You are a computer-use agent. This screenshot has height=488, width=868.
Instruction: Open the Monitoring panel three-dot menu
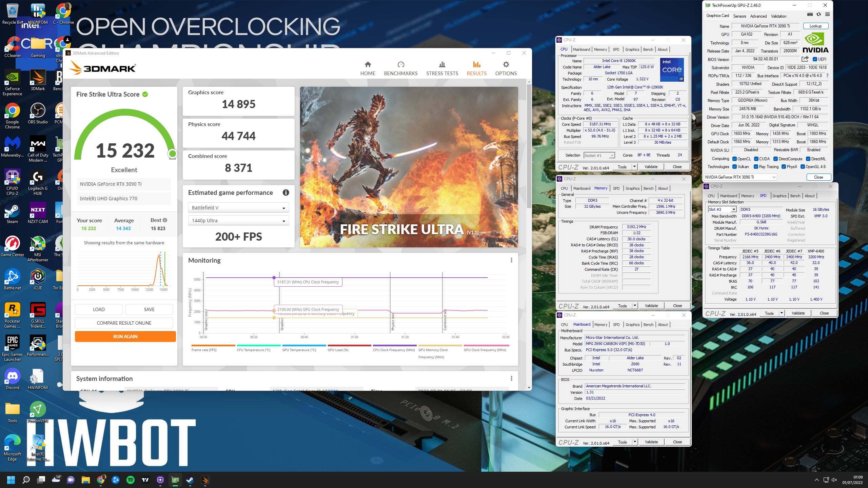(511, 260)
